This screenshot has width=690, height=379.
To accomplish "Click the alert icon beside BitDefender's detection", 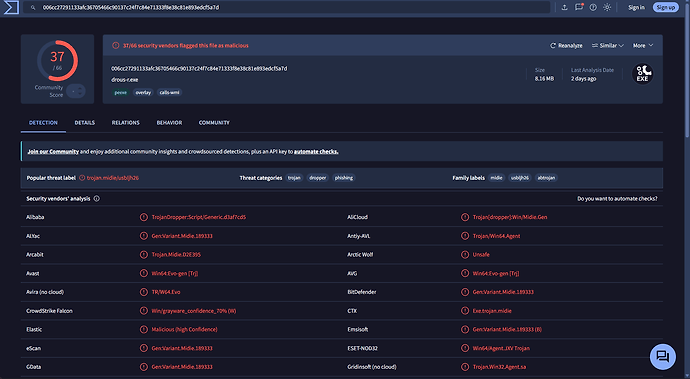I will click(465, 292).
